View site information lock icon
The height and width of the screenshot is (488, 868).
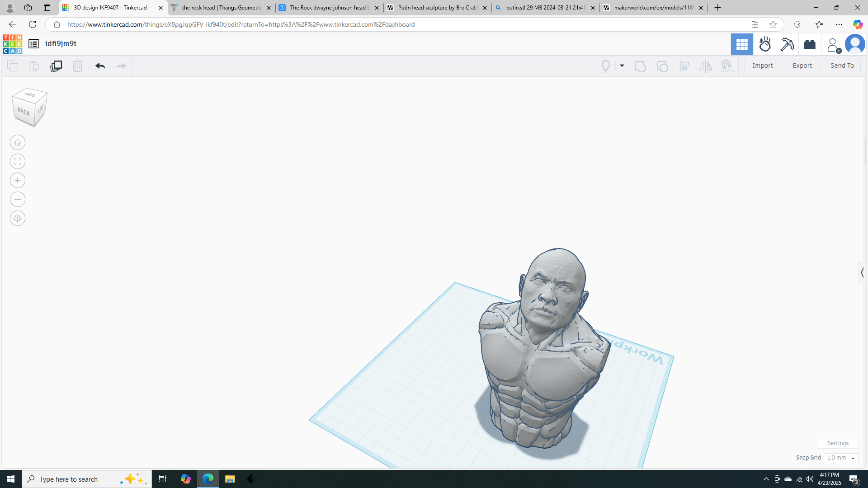click(x=57, y=24)
